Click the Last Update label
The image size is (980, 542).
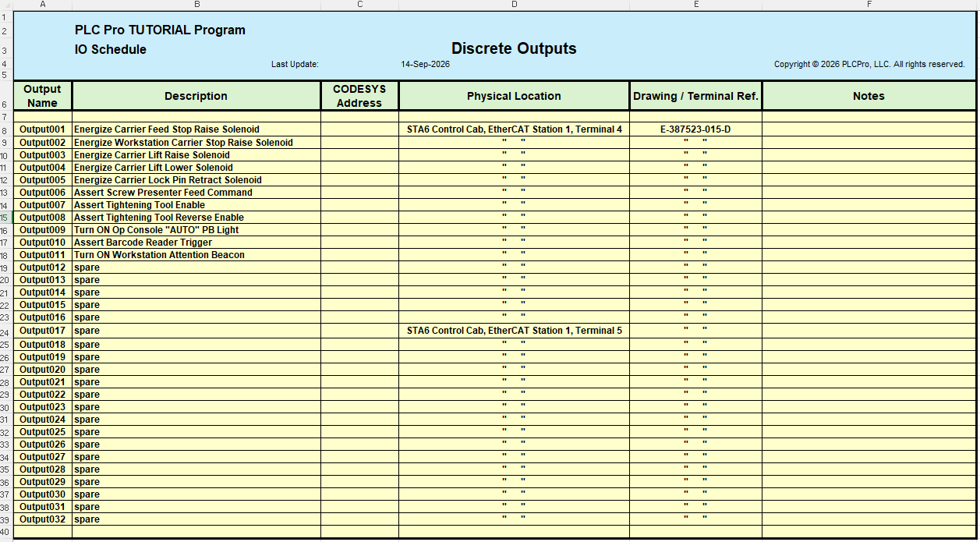pos(295,64)
